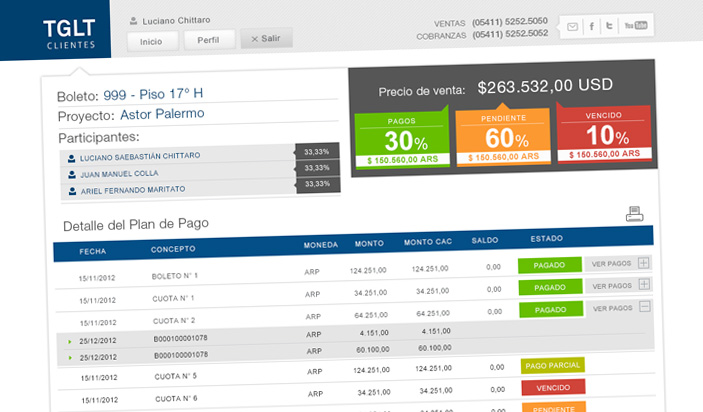The image size is (703, 412).
Task: Click the email envelope icon
Action: pos(573,27)
